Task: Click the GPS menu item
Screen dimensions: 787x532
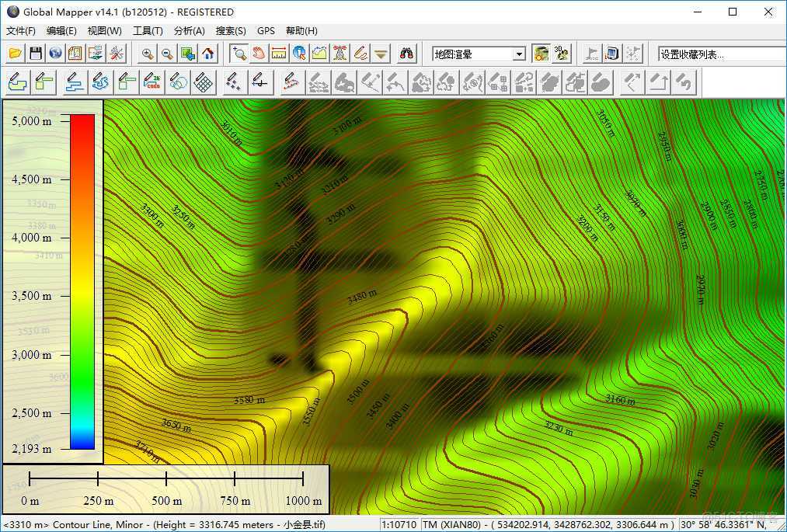Action: [x=266, y=30]
